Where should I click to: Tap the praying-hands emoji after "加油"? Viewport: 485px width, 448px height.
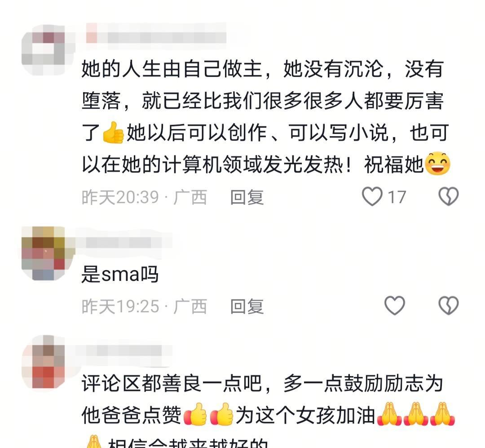coord(389,414)
